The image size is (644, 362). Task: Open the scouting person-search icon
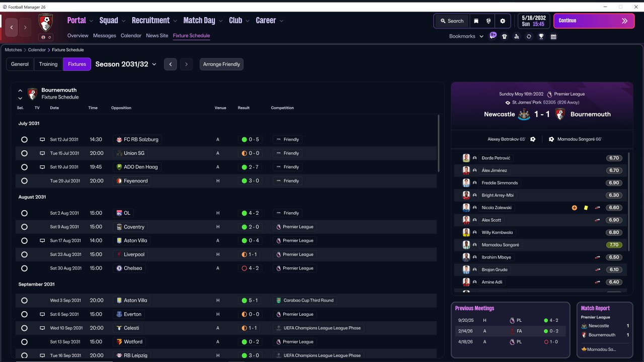517,36
